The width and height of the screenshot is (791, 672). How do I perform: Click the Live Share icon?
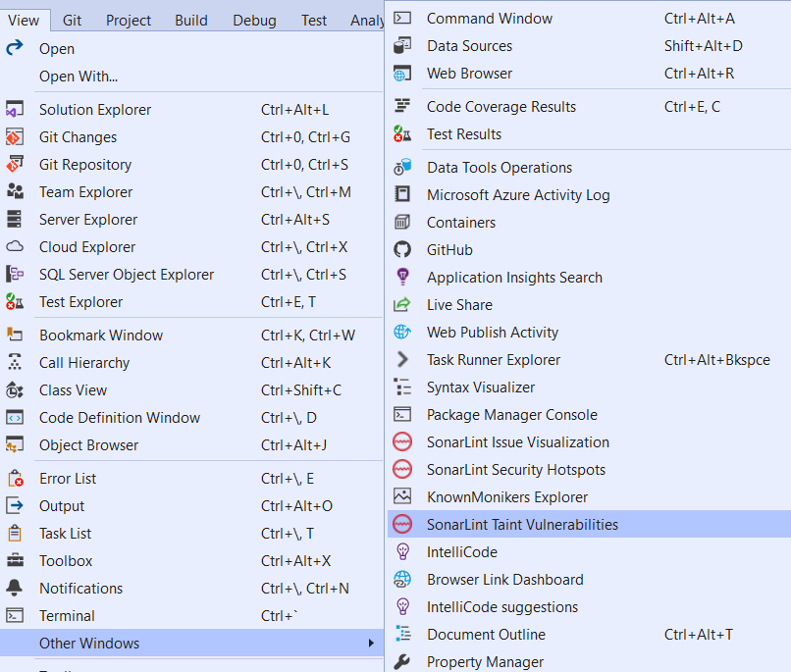[402, 304]
